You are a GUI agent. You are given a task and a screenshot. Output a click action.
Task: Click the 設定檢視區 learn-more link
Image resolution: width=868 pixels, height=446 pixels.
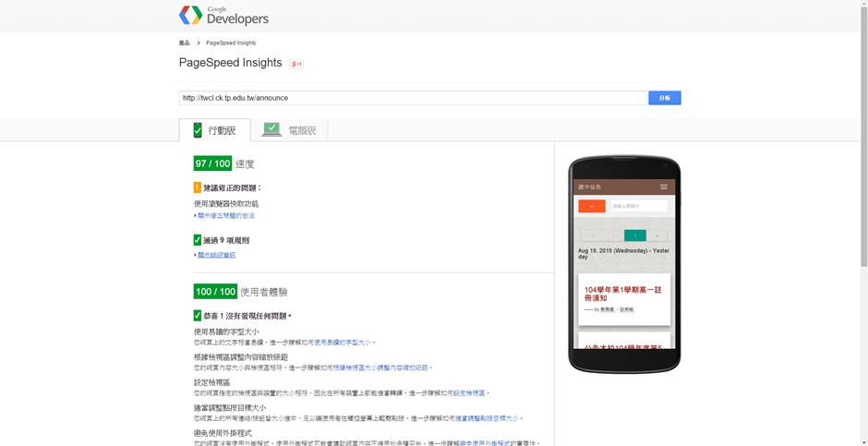(x=469, y=392)
